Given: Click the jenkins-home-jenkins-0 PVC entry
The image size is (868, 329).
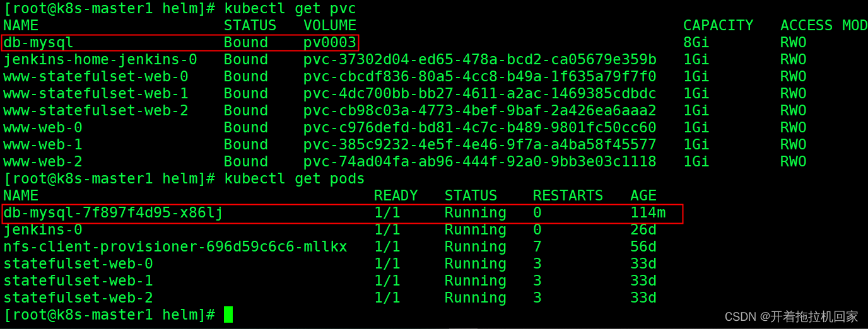Looking at the screenshot, I should tap(100, 60).
